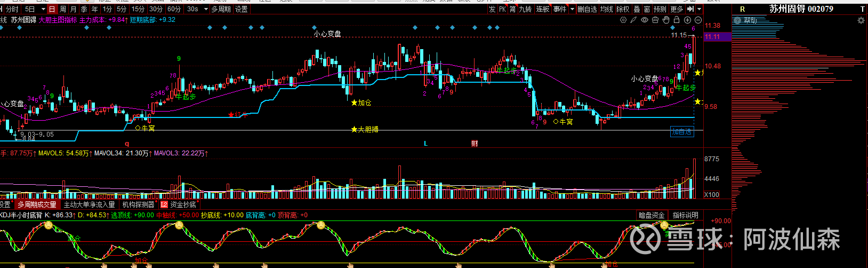868x268 pixels.
Task: Click 删自选 to remove from watchlist
Action: 588,9
